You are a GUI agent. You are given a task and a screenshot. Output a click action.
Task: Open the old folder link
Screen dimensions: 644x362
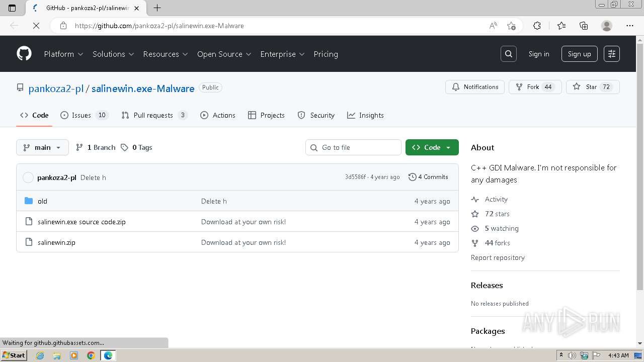pyautogui.click(x=42, y=201)
